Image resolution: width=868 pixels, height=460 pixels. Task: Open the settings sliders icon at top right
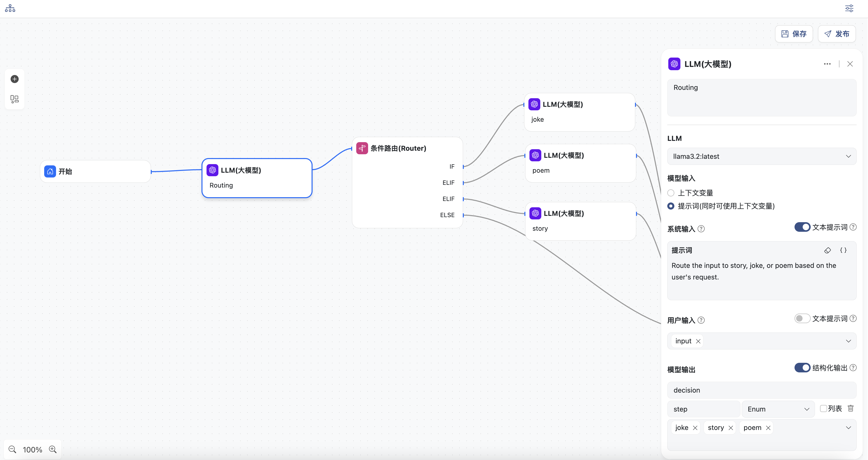pos(849,8)
